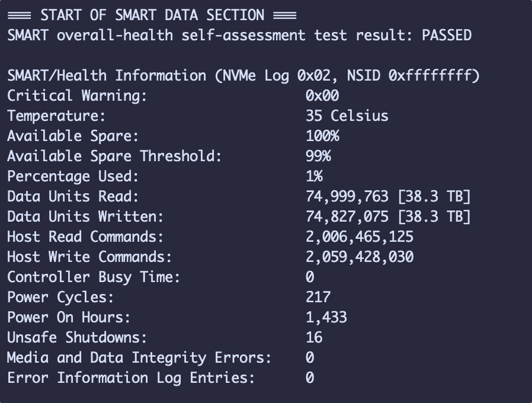Click the Available Spare Threshold value 99%
Image resolution: width=532 pixels, height=403 pixels.
pos(318,156)
